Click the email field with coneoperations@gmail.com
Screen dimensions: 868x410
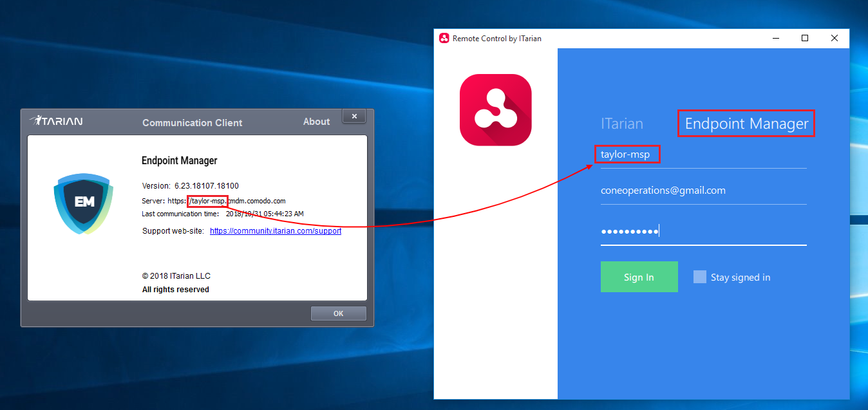(x=704, y=191)
